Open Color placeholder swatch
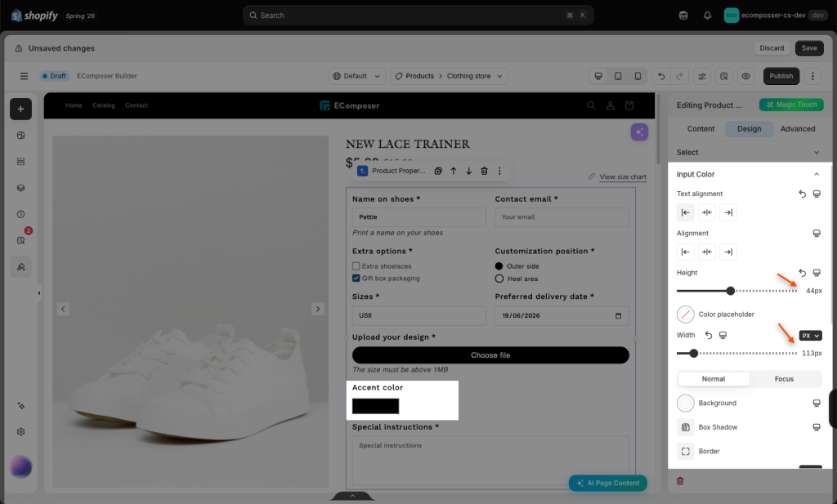 686,314
